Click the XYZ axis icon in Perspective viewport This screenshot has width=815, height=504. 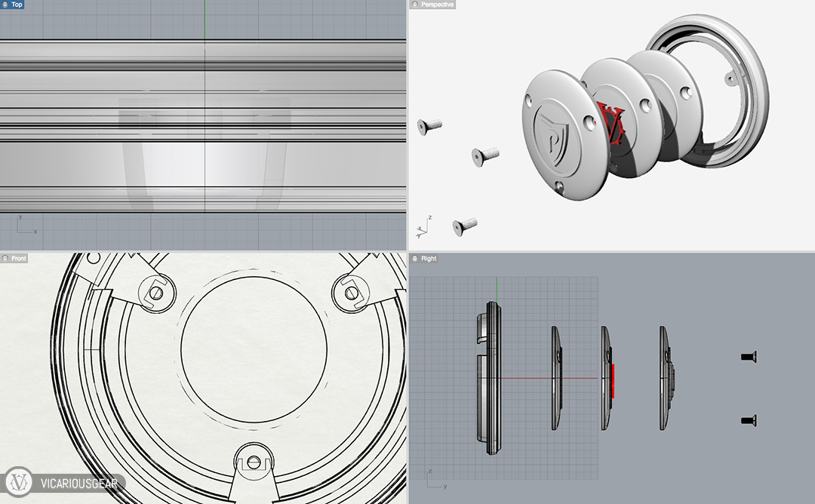tap(420, 227)
